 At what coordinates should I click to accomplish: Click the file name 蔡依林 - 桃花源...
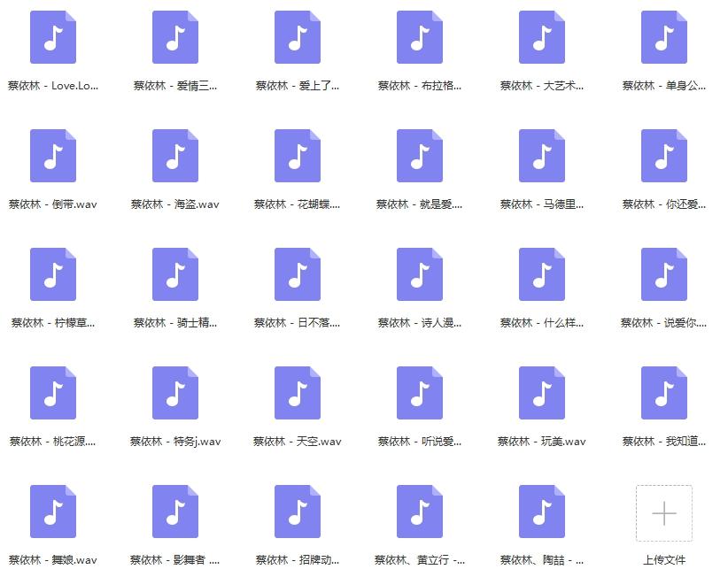pyautogui.click(x=53, y=442)
